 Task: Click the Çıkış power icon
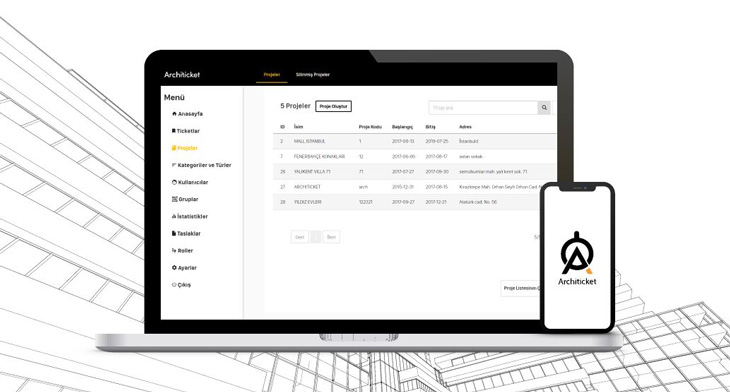tap(174, 284)
